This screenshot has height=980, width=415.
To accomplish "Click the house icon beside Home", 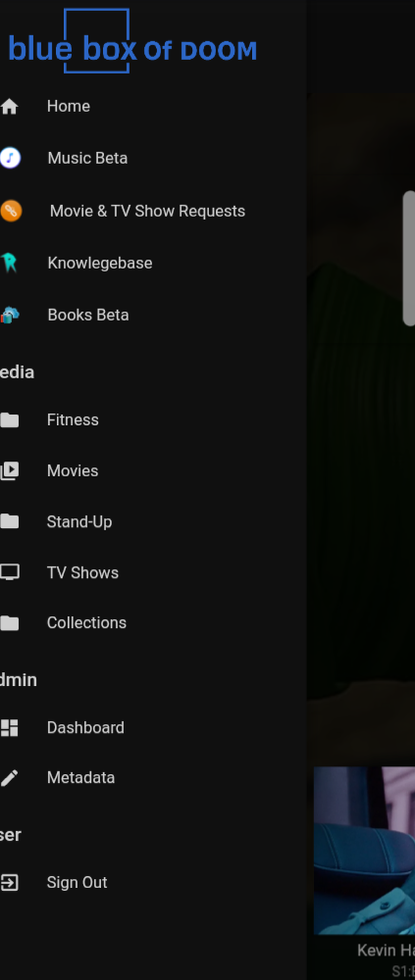I will click(9, 106).
